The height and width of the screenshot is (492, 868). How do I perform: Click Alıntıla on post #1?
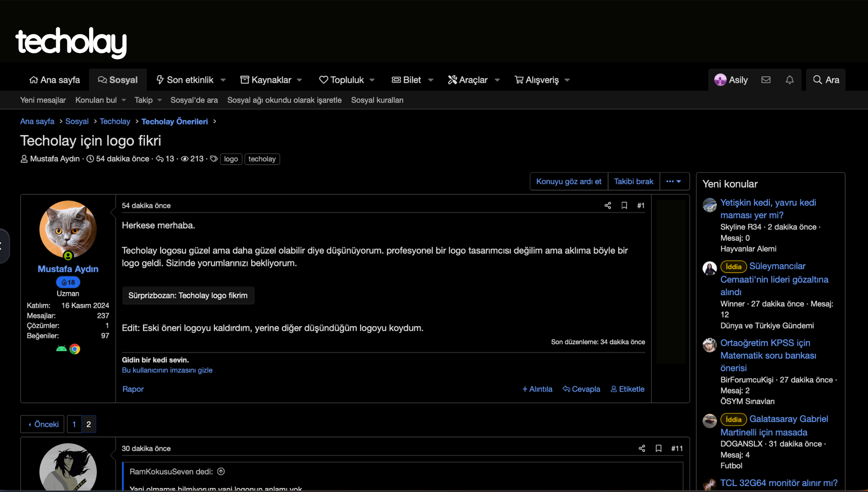click(x=537, y=389)
